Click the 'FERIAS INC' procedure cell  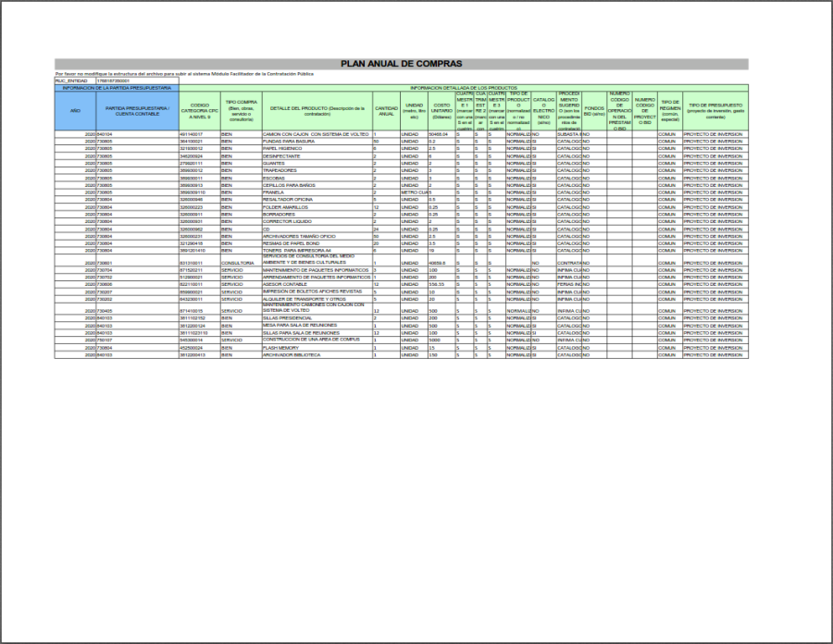coord(569,285)
